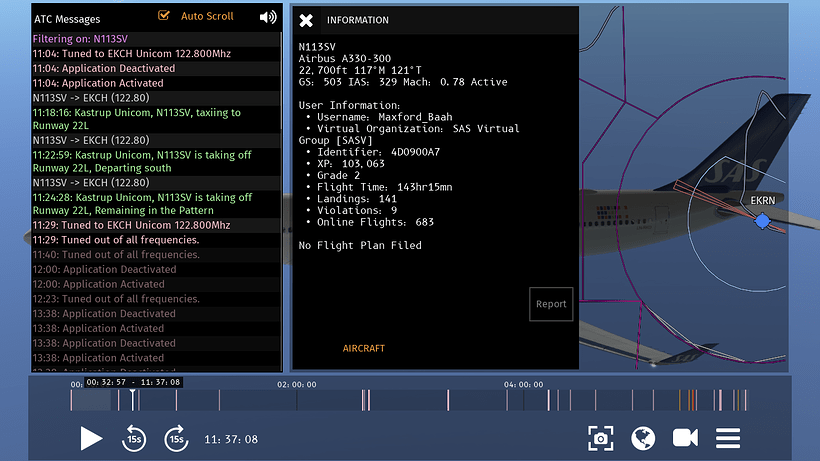Open the globe map view
Viewport: 820px width, 461px height.
click(643, 438)
